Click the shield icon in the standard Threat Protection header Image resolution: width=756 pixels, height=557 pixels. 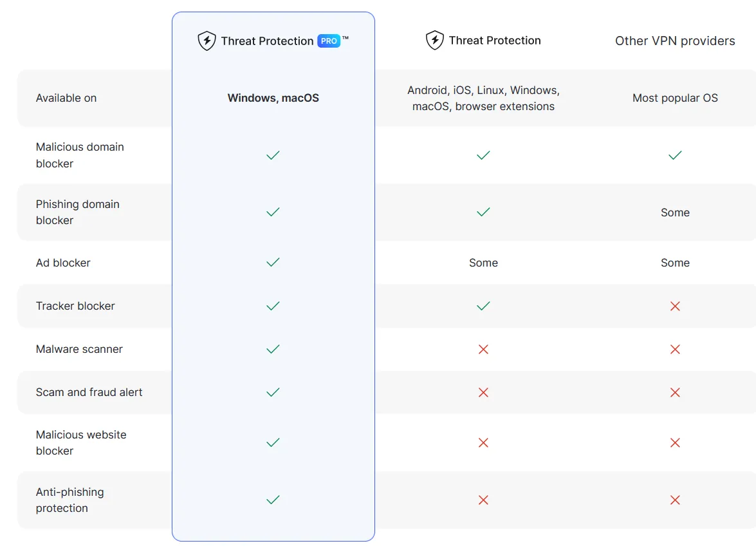coord(435,41)
